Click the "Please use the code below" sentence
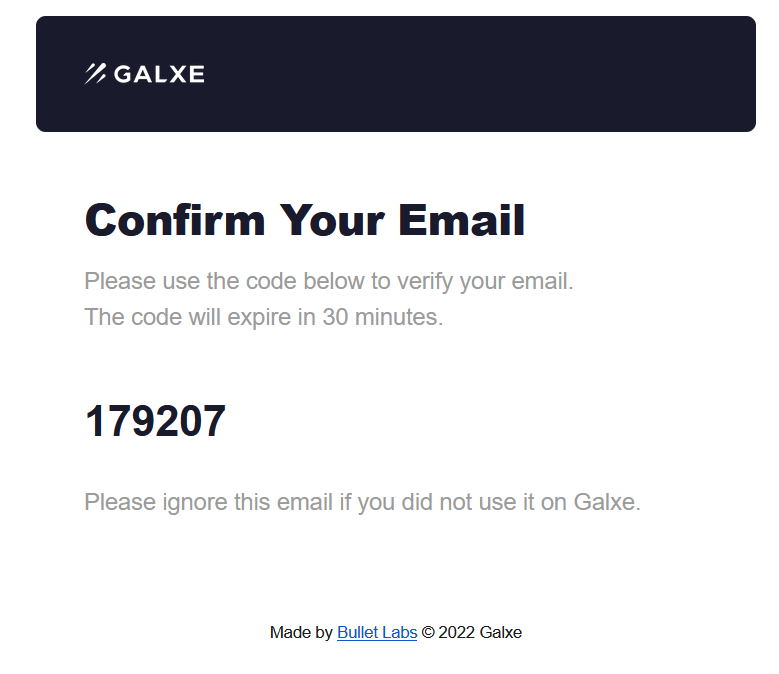Viewport: 779px width, 674px height. click(x=329, y=281)
